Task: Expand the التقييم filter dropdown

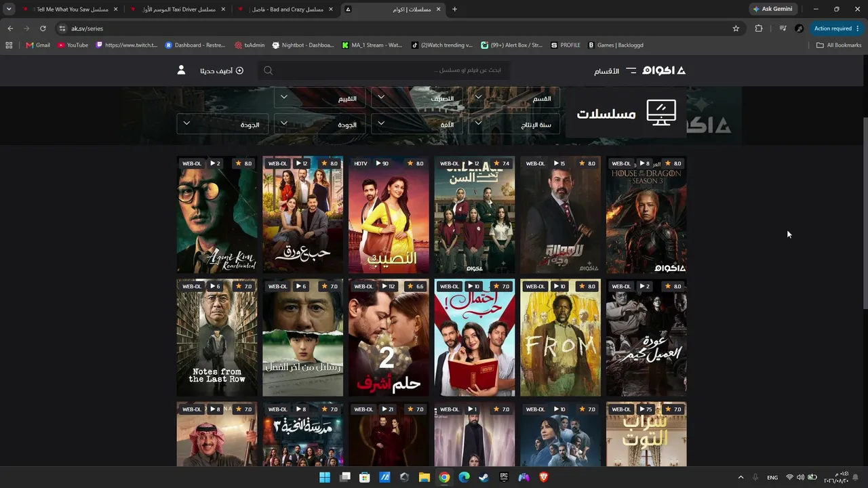Action: (319, 98)
